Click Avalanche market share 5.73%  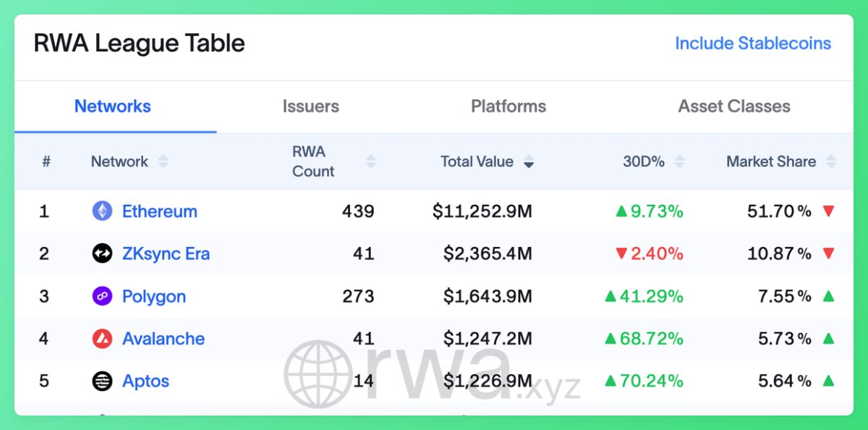coord(785,339)
